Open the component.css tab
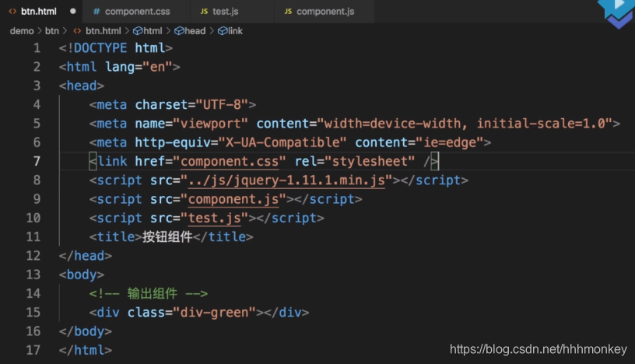The image size is (635, 364). pos(136,12)
